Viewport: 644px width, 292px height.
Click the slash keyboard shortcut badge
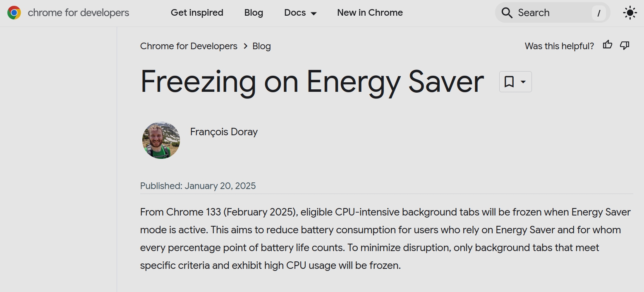click(599, 13)
